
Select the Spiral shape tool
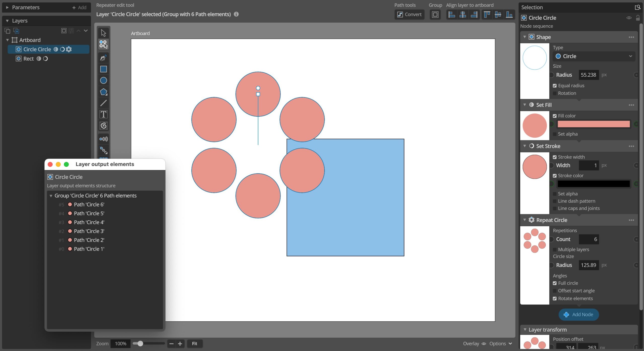103,126
